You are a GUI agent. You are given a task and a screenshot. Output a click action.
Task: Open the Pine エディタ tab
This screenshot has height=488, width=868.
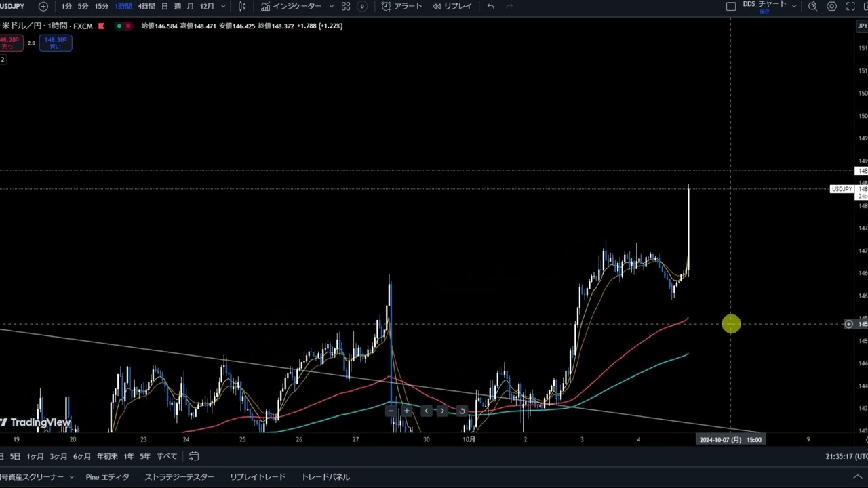click(107, 477)
